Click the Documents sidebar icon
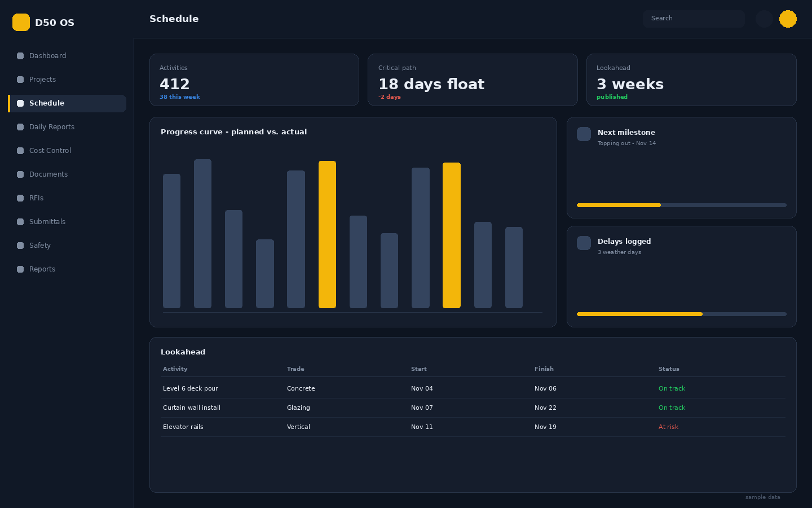This screenshot has height=508, width=812. [20, 174]
